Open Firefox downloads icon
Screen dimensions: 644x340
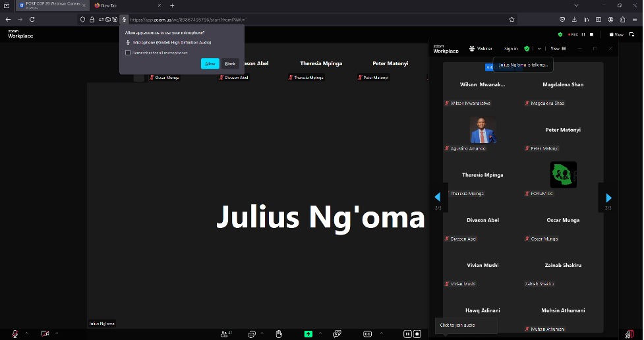click(574, 19)
